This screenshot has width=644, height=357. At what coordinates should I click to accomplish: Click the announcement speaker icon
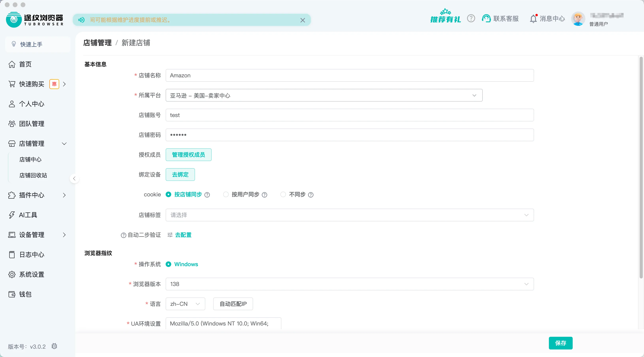pyautogui.click(x=81, y=20)
